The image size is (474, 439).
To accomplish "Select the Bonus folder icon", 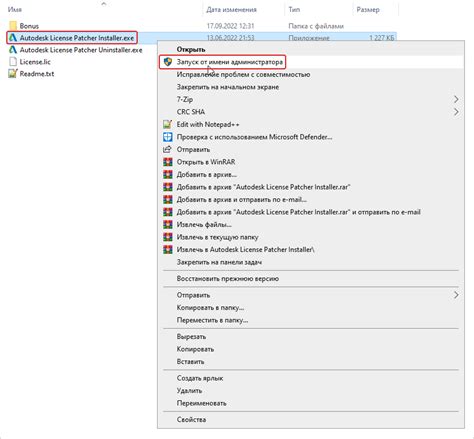I will pos(13,26).
